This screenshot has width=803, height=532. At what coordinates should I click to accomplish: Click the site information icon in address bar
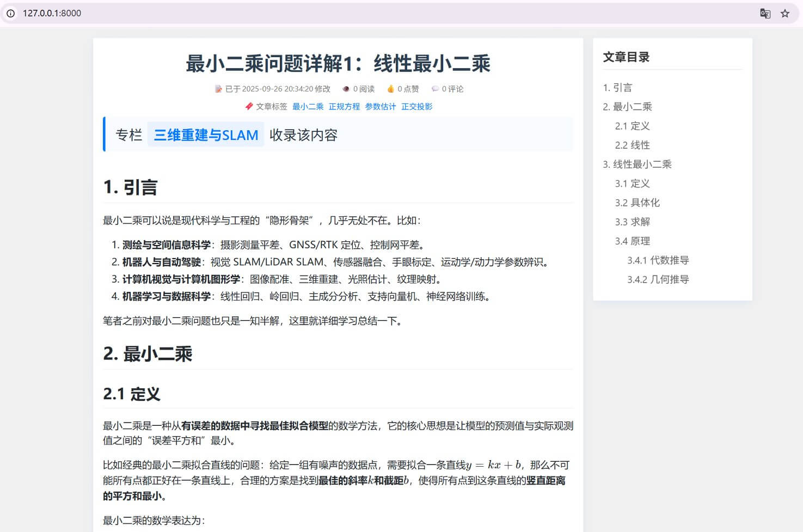click(x=11, y=13)
